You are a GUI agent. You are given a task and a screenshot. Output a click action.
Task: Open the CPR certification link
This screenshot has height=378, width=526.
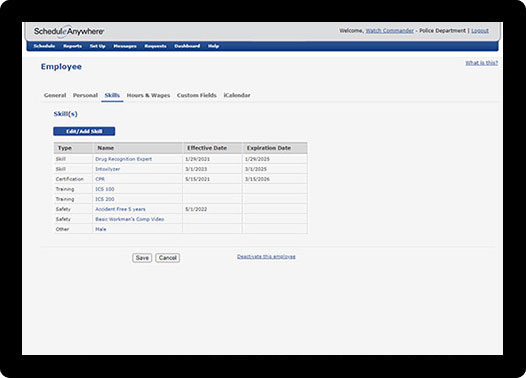(100, 179)
